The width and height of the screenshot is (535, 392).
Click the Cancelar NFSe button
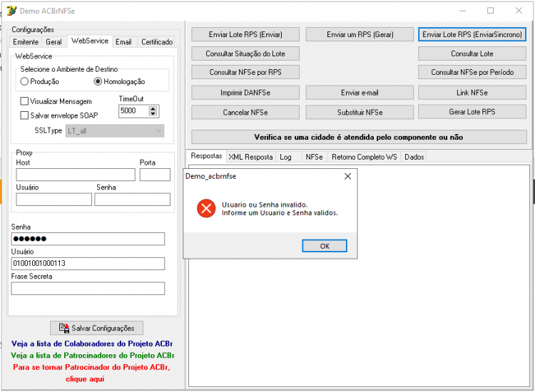pyautogui.click(x=245, y=113)
